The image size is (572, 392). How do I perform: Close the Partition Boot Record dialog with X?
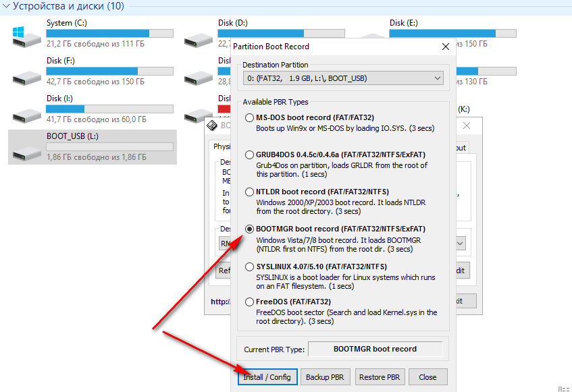click(x=445, y=47)
